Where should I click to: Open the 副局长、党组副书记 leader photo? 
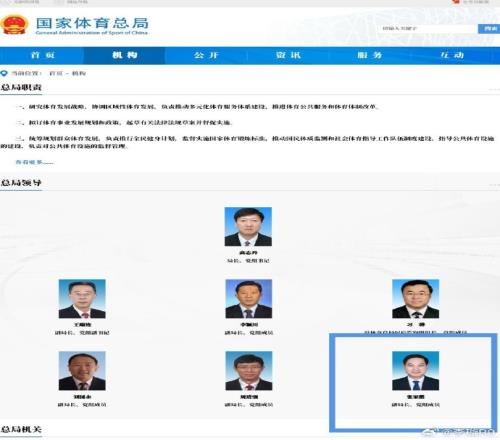coord(82,299)
